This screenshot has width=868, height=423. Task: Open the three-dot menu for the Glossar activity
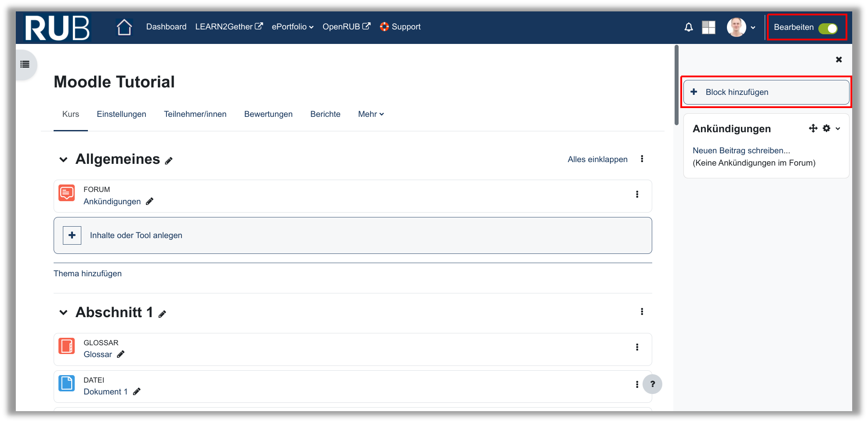[637, 347]
